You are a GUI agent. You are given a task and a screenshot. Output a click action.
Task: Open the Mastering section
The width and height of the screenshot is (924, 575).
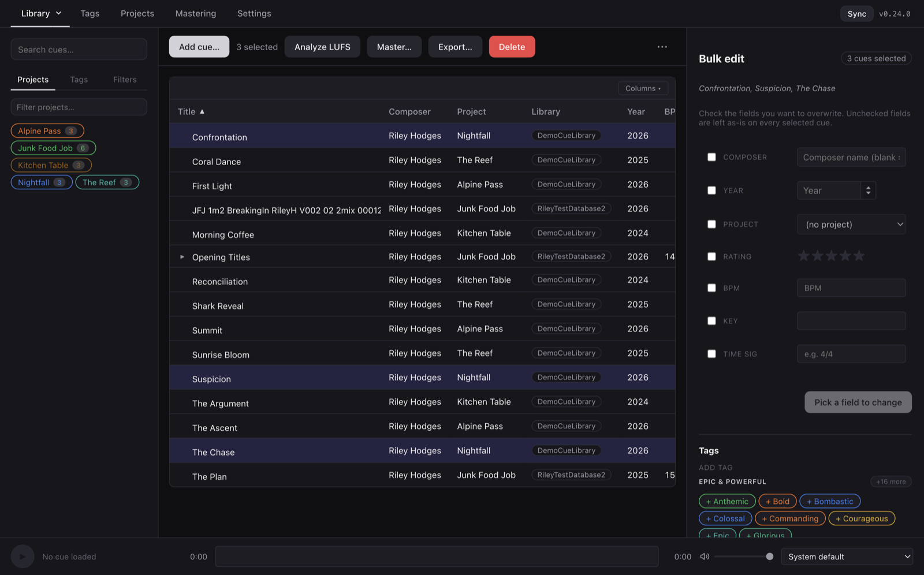pyautogui.click(x=196, y=13)
